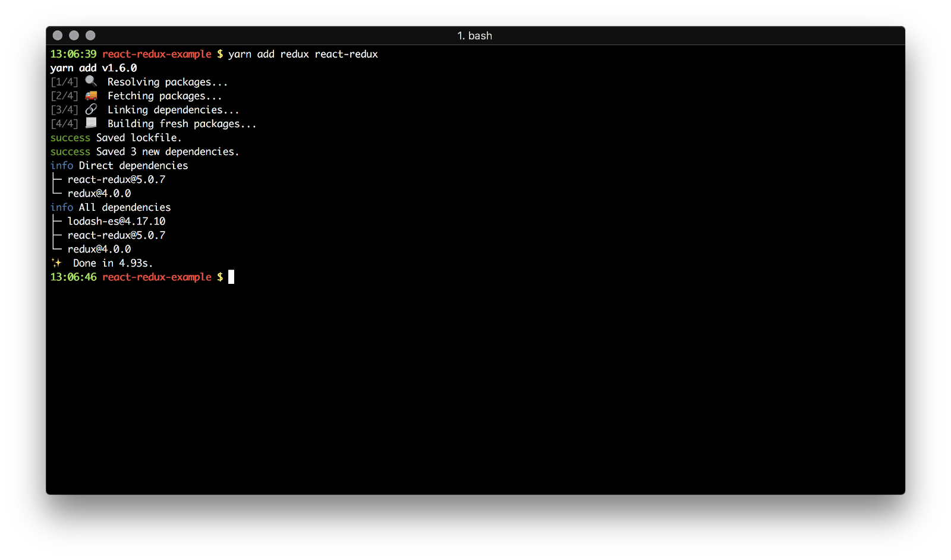This screenshot has width=951, height=560.
Task: Click the '[3/4]' step counter
Action: coord(64,110)
